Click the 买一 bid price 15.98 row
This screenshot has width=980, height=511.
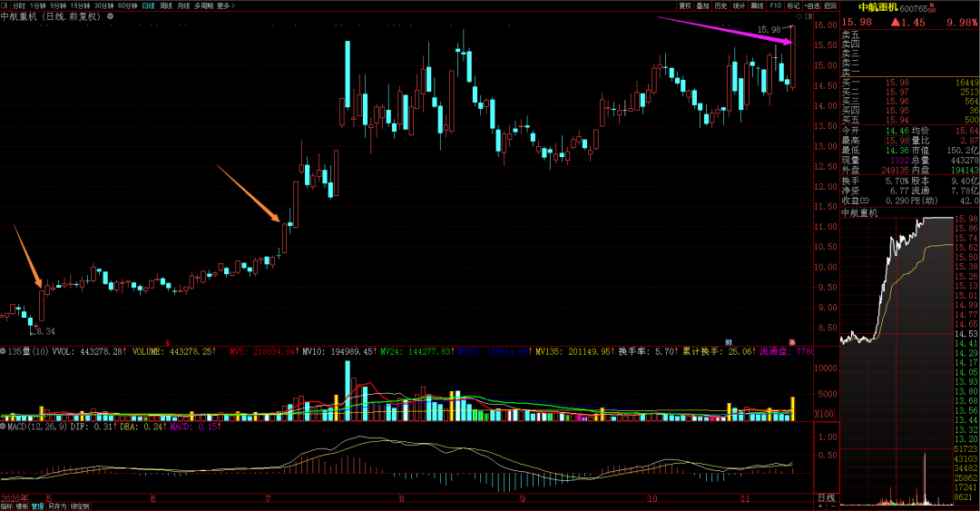click(910, 83)
